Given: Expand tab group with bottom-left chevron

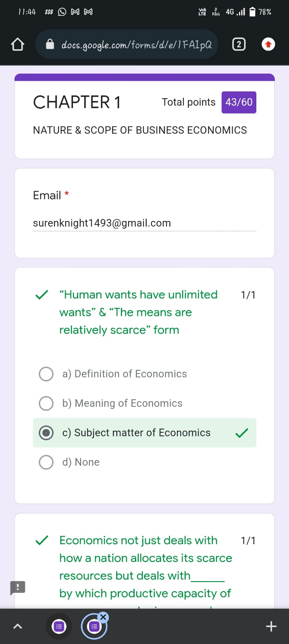Looking at the screenshot, I should pyautogui.click(x=17, y=626).
